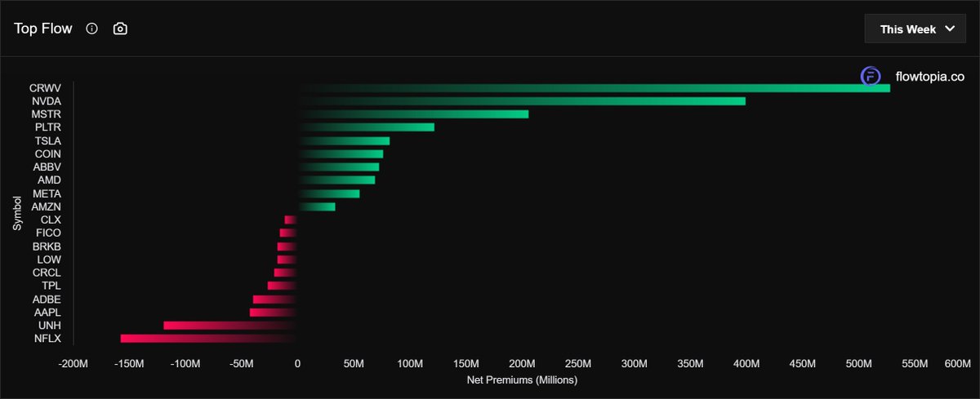Click the TSLA symbol label
980x399 pixels.
coord(47,140)
